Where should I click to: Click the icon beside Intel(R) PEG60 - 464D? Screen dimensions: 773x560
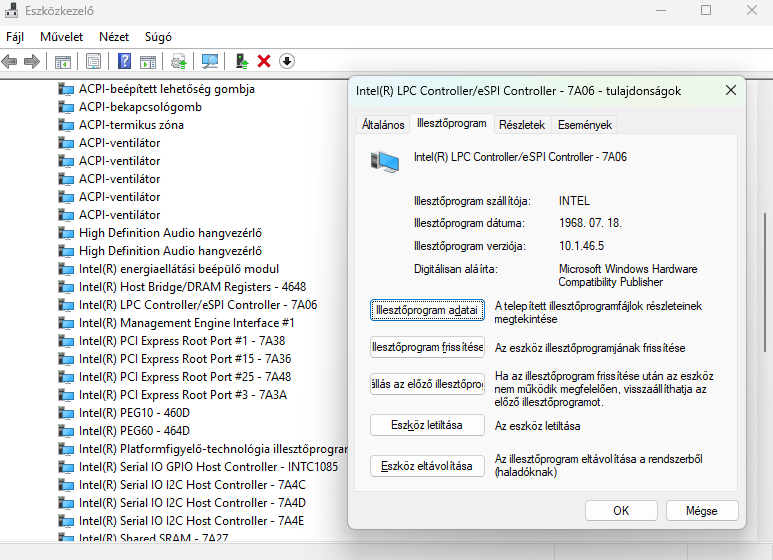click(66, 431)
